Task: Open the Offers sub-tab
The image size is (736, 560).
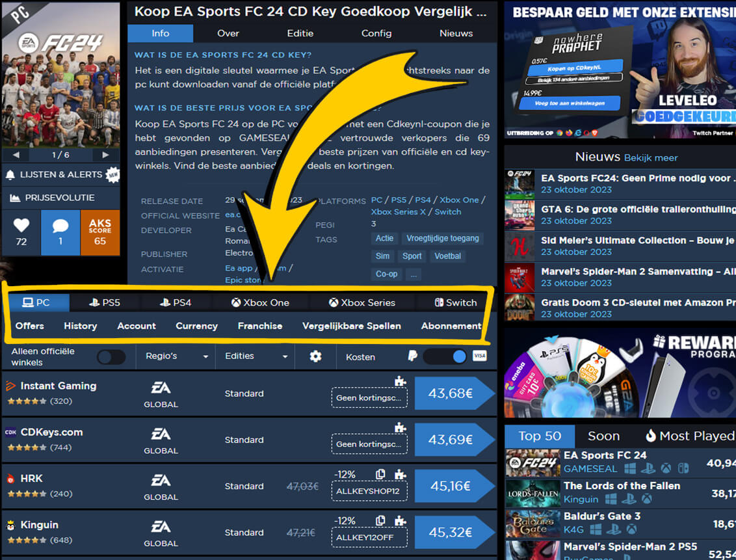Action: pyautogui.click(x=29, y=326)
